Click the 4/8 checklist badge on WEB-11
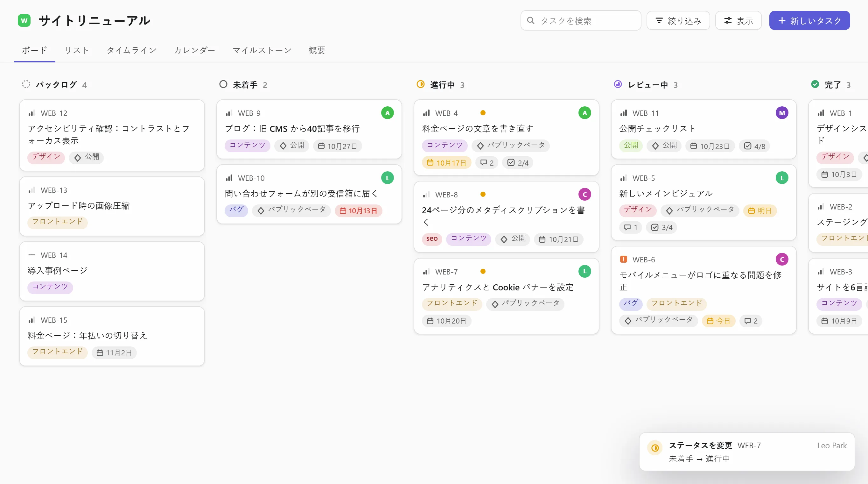 tap(754, 146)
